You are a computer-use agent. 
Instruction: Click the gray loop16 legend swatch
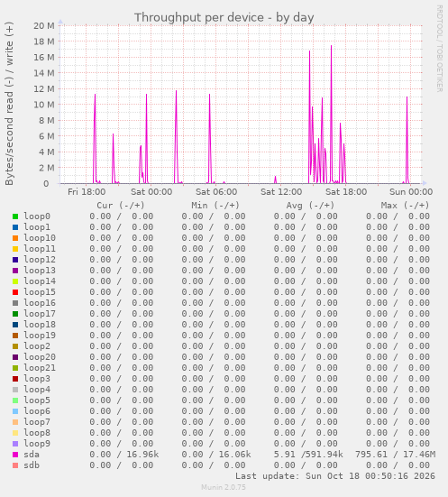[x=15, y=303]
